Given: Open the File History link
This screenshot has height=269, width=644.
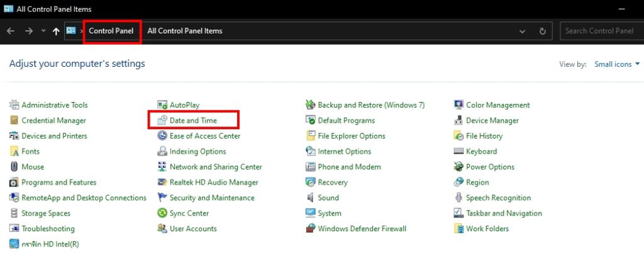Looking at the screenshot, I should click(484, 135).
